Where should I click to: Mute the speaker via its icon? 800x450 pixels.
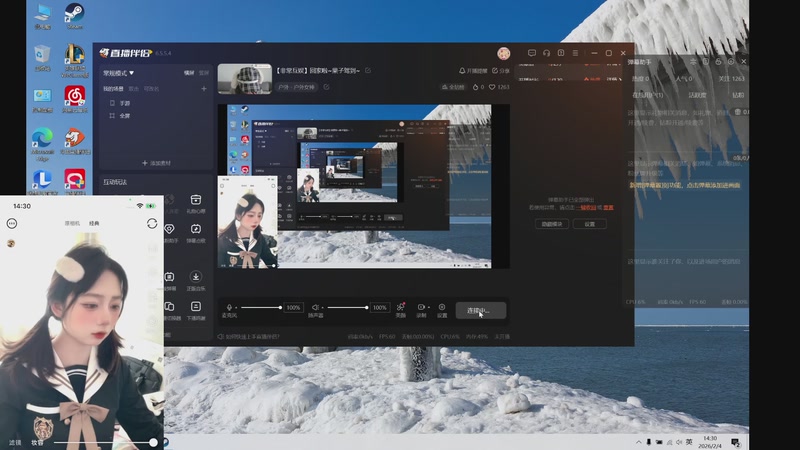point(315,307)
